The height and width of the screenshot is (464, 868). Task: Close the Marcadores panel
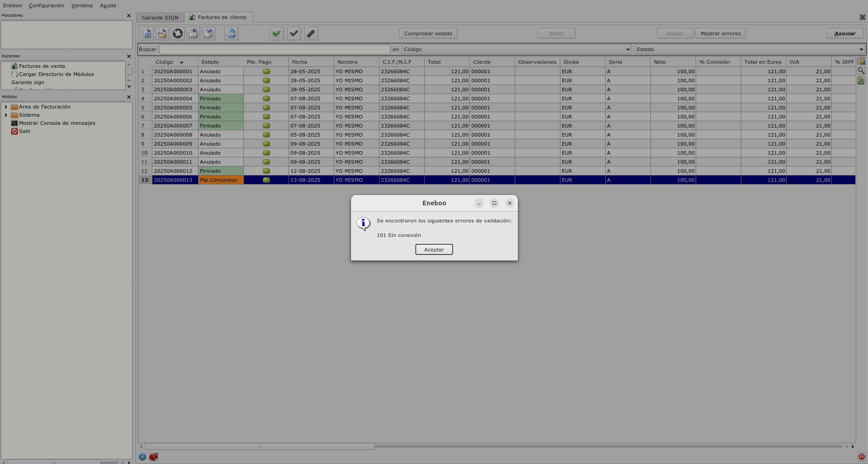pyautogui.click(x=129, y=15)
